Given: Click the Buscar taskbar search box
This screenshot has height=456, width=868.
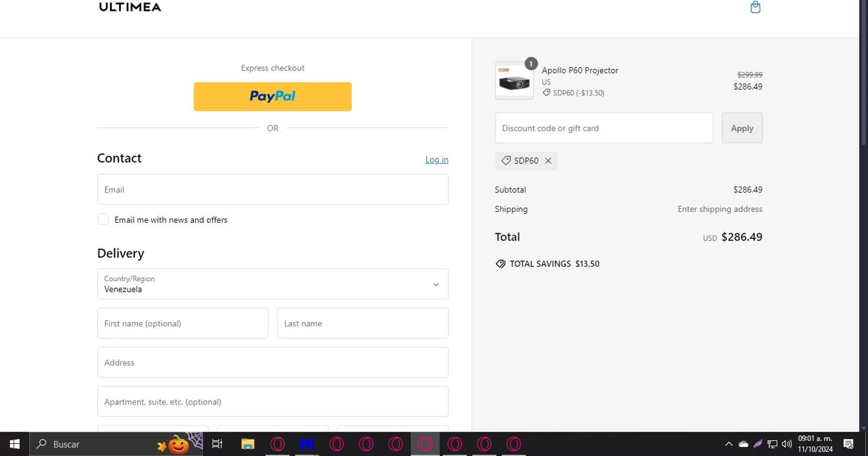Looking at the screenshot, I should pyautogui.click(x=116, y=444).
